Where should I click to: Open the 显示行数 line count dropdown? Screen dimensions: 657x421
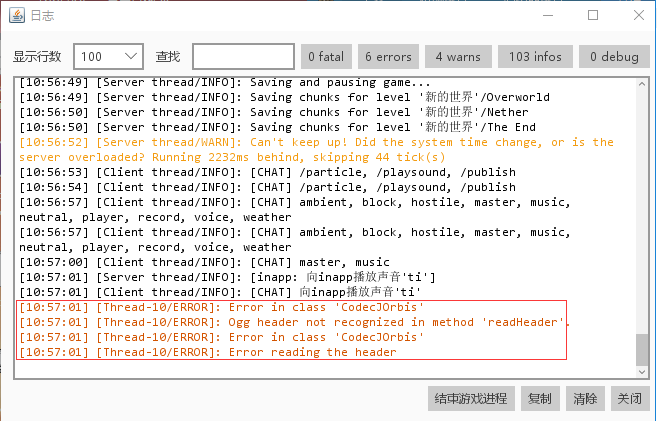pos(109,57)
